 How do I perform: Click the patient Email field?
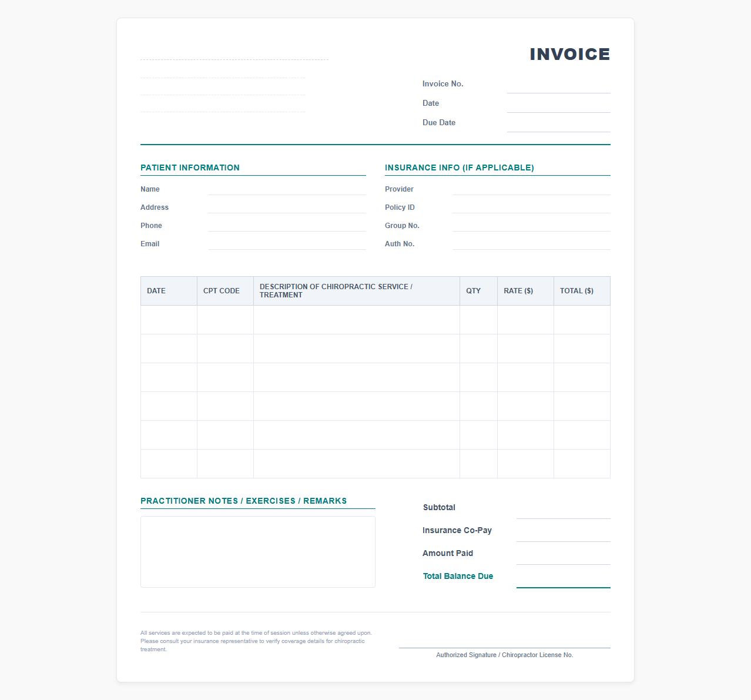[287, 244]
